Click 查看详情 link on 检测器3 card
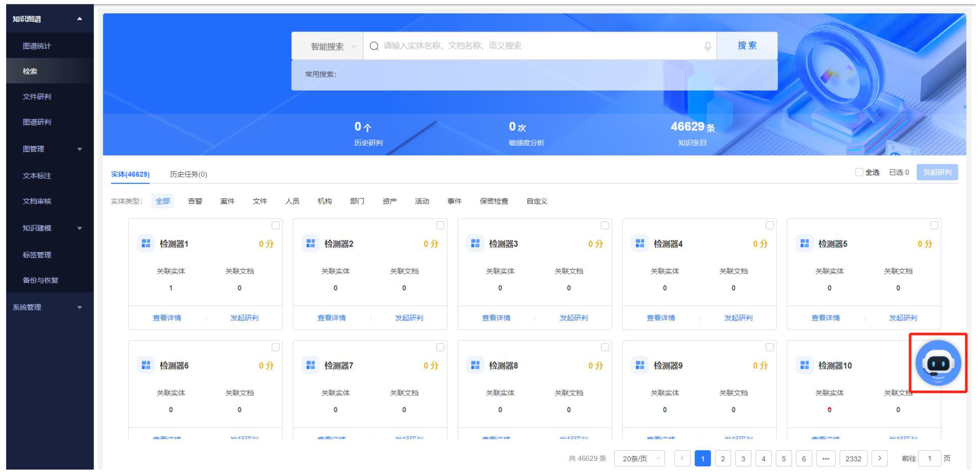This screenshot has height=476, width=980. [x=496, y=318]
